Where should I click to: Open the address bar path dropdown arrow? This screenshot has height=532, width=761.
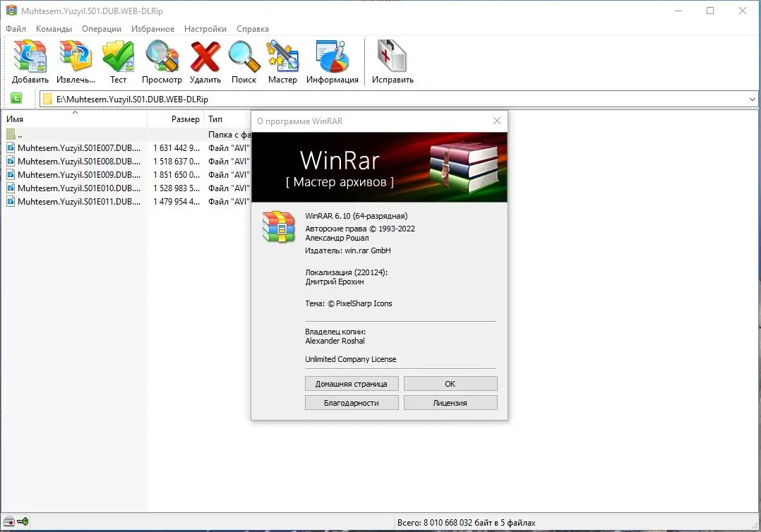(752, 98)
